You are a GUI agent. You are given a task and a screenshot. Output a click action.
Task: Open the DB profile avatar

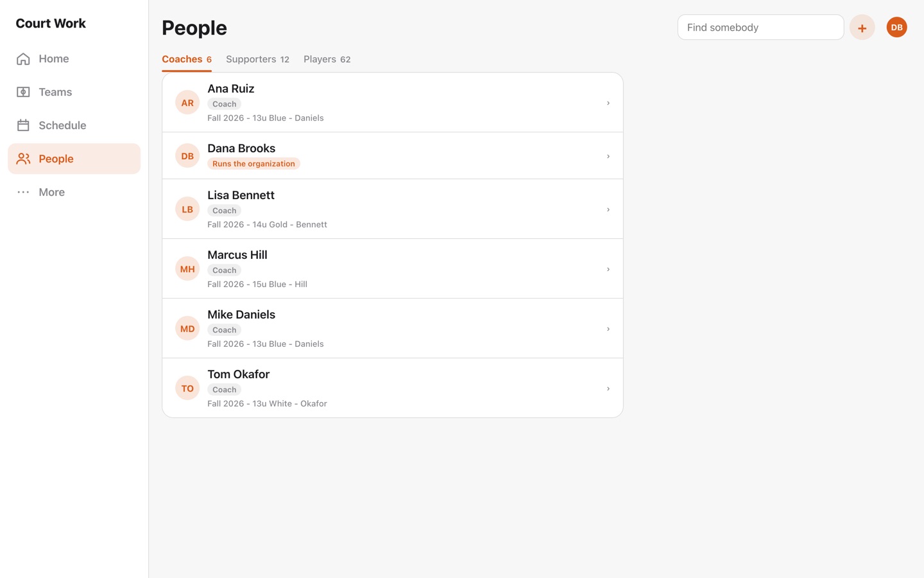pyautogui.click(x=896, y=28)
